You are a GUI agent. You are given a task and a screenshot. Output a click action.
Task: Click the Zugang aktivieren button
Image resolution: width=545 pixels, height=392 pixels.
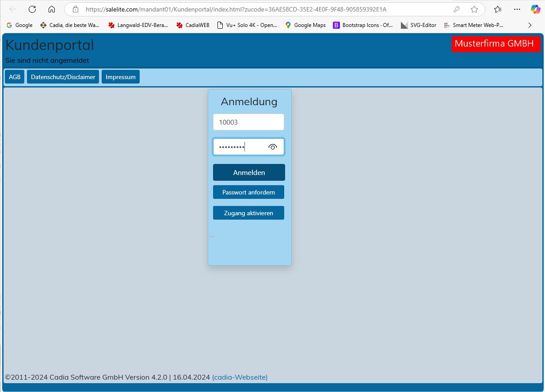248,213
